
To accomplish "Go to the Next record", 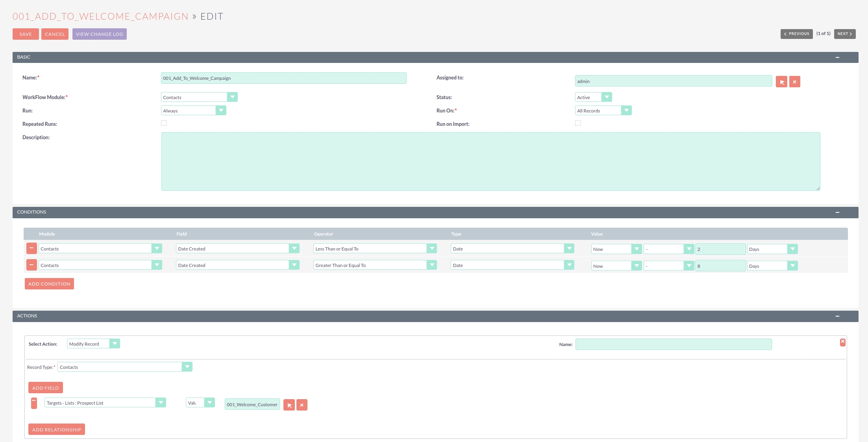I will [x=845, y=34].
